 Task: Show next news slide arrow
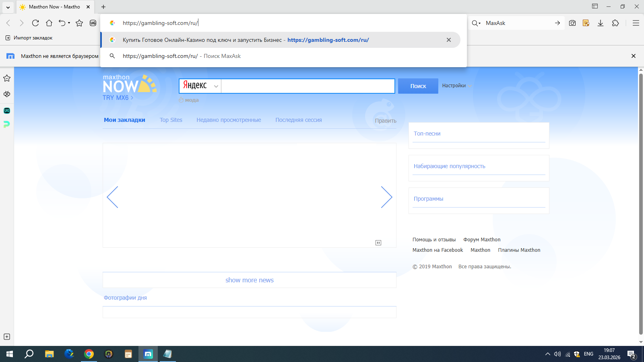click(386, 197)
